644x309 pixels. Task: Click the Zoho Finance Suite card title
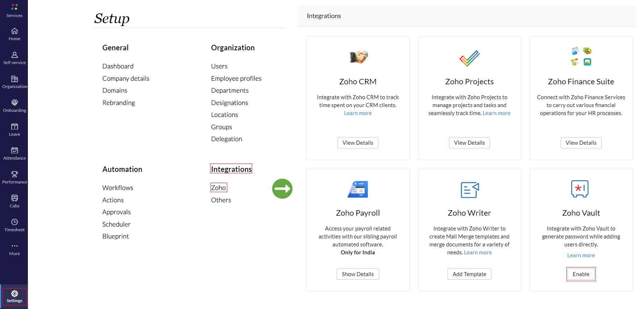(581, 82)
